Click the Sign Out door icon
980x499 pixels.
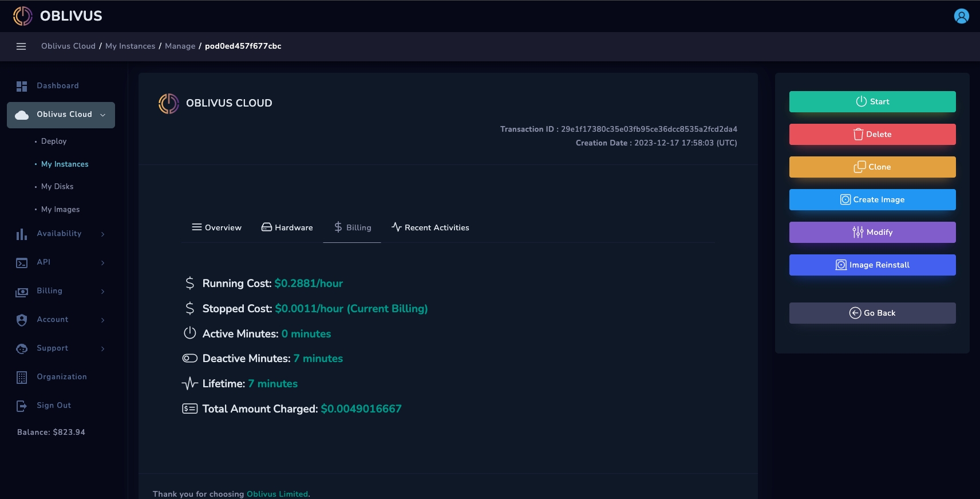click(22, 406)
